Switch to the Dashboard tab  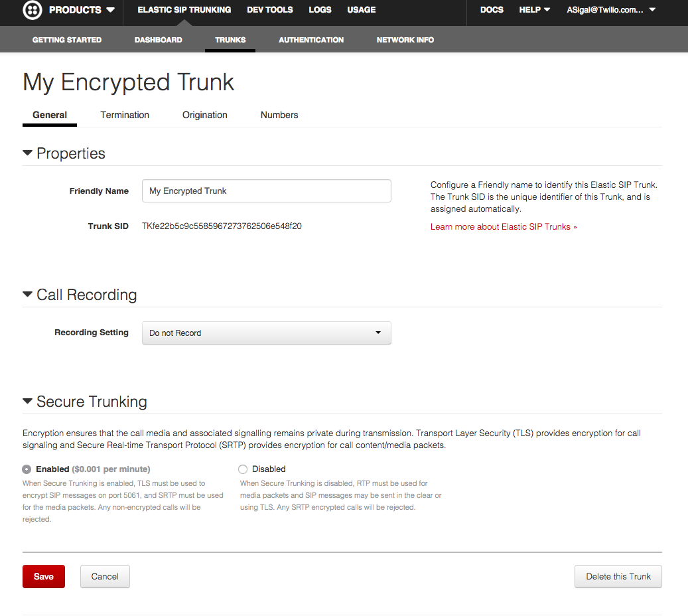pos(159,40)
